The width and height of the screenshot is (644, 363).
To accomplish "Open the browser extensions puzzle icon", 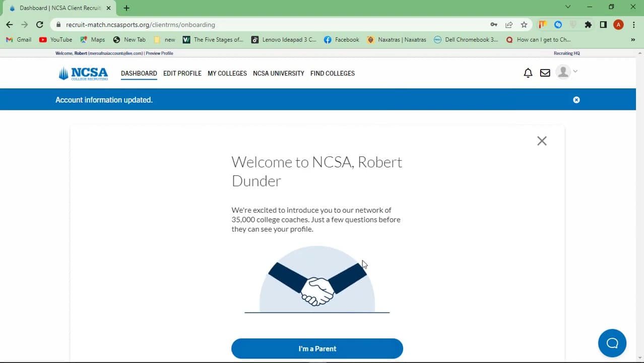I will [588, 24].
